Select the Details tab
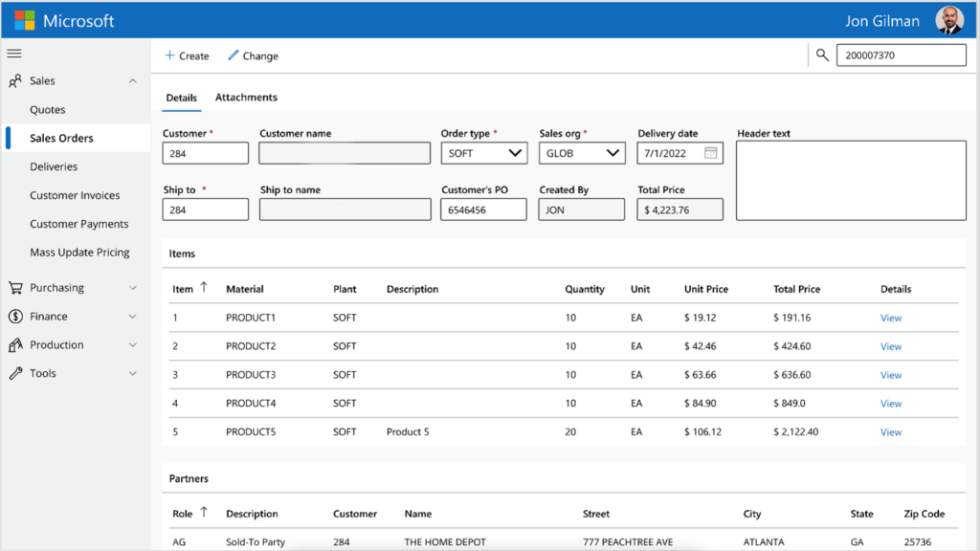Image resolution: width=980 pixels, height=551 pixels. pyautogui.click(x=181, y=97)
